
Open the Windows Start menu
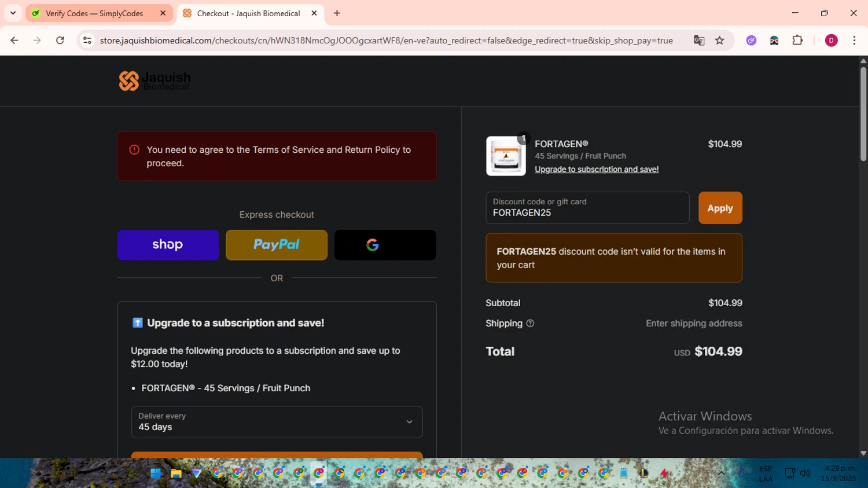tap(156, 474)
